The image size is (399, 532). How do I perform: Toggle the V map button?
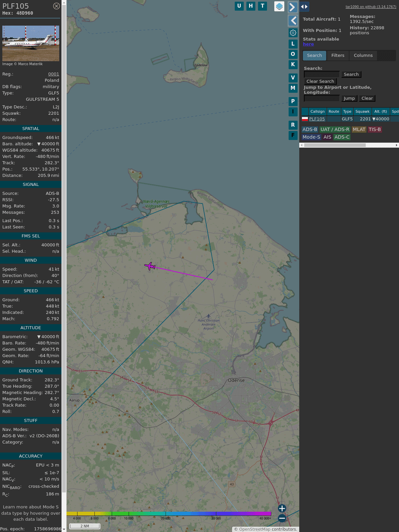(x=293, y=78)
